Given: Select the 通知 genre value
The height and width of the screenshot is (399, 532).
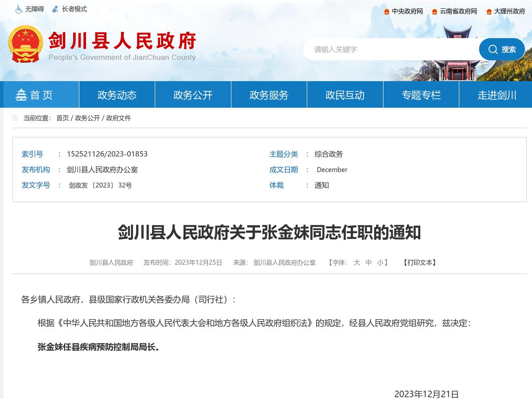Looking at the screenshot, I should (322, 185).
